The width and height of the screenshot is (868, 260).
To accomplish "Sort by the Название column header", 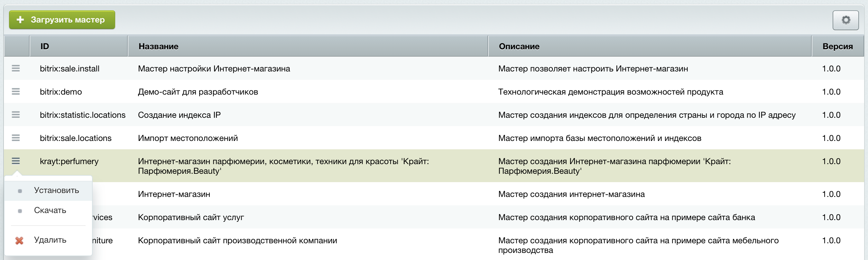I will pyautogui.click(x=308, y=46).
